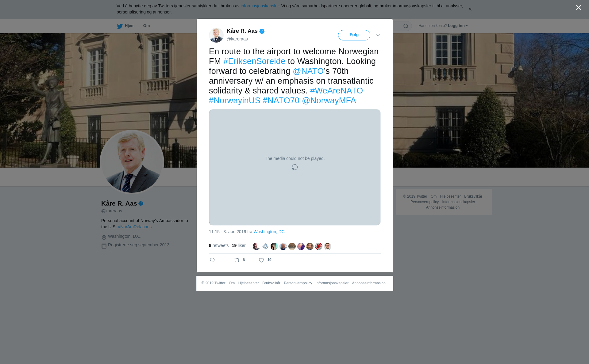Open the #EriksenSoreide hashtag link
589x364 pixels.
click(254, 61)
